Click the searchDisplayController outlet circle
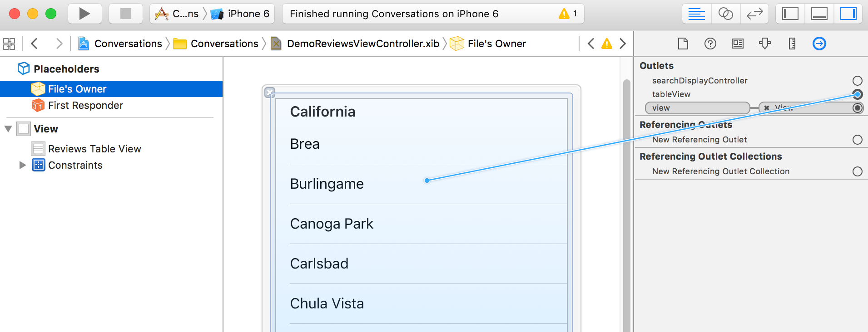Viewport: 868px width, 332px height. (857, 81)
